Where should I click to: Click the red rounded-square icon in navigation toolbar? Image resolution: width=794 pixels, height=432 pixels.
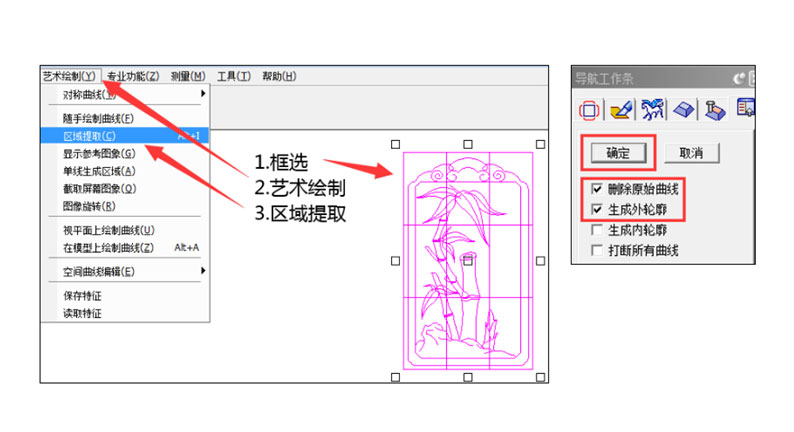tap(590, 109)
